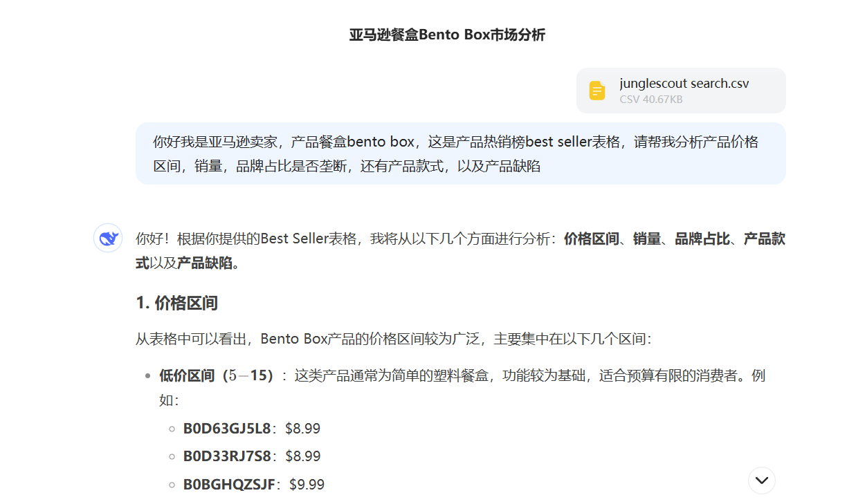Click the bold word 产品缺陷 in the reply
Image resolution: width=865 pixels, height=504 pixels.
[204, 263]
